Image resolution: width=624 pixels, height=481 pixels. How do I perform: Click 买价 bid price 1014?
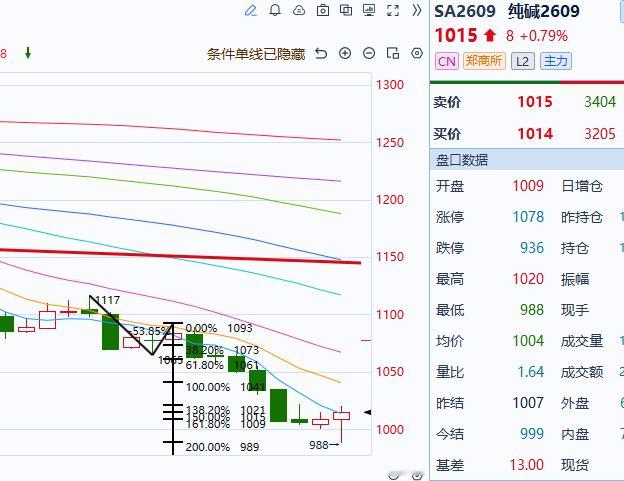535,134
